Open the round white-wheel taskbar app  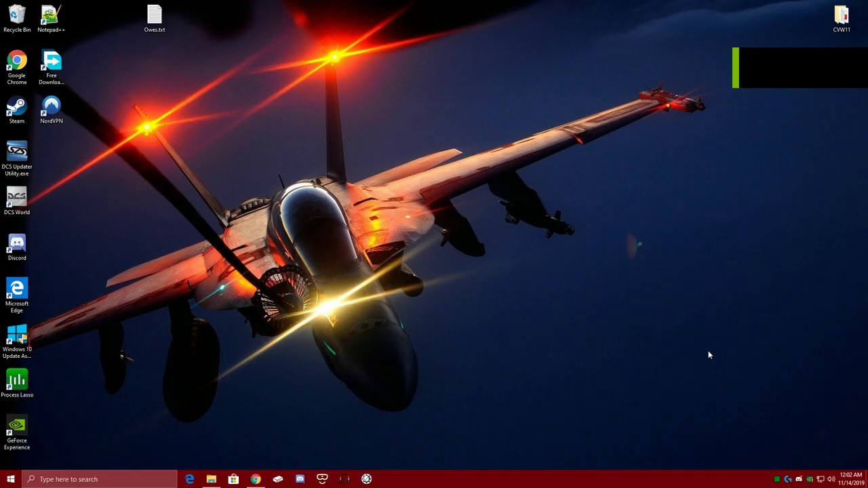coord(366,479)
